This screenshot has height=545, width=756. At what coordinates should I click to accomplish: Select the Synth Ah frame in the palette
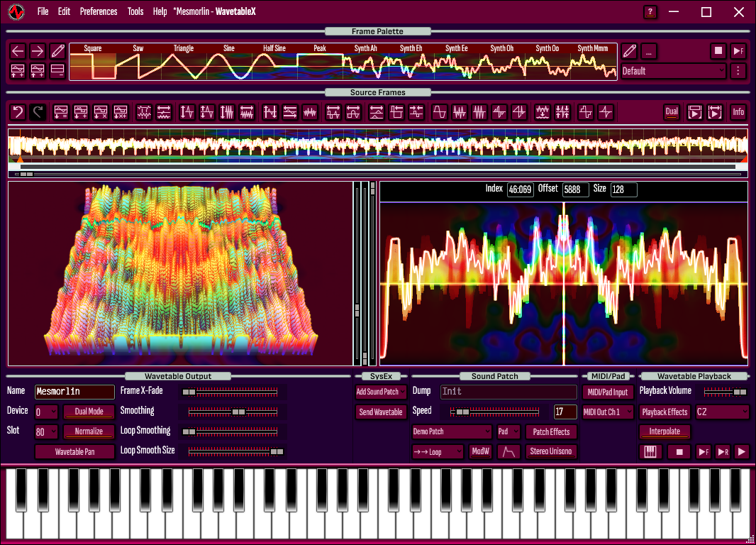coord(365,62)
